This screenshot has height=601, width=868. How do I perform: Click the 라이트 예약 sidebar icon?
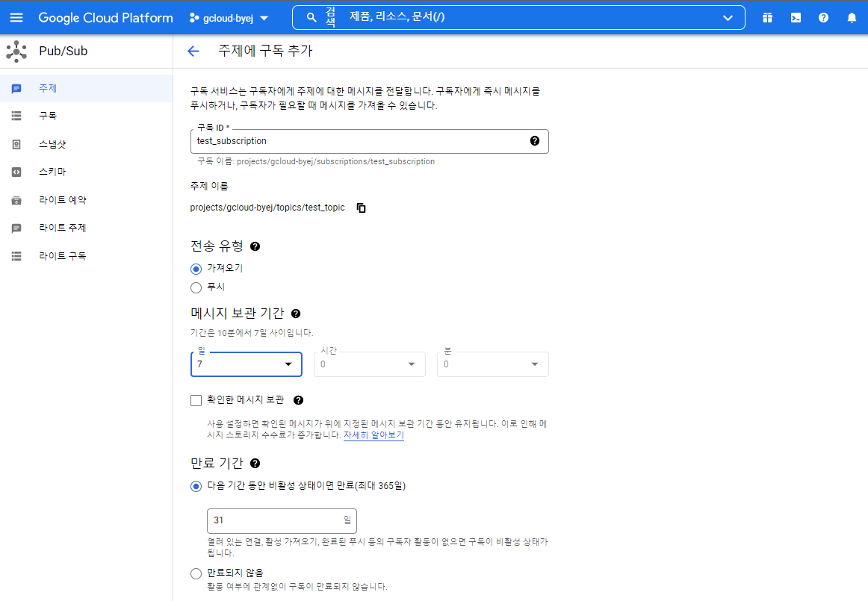(x=16, y=200)
